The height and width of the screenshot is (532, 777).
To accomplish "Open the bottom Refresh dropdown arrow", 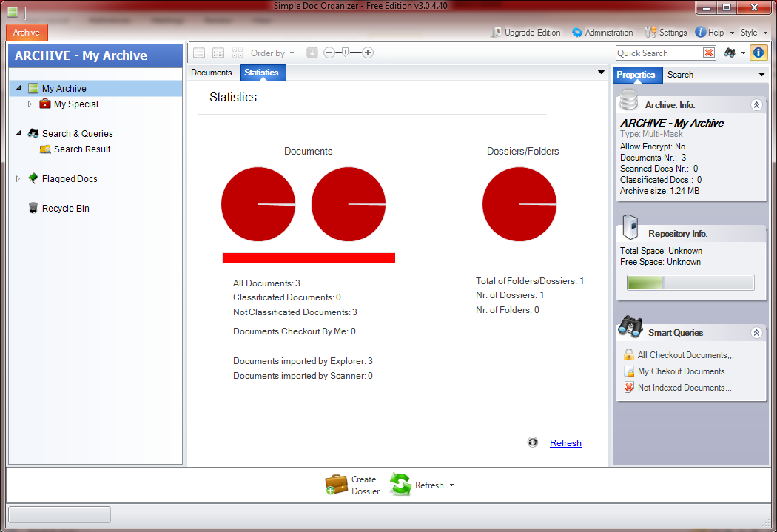I will pyautogui.click(x=451, y=485).
